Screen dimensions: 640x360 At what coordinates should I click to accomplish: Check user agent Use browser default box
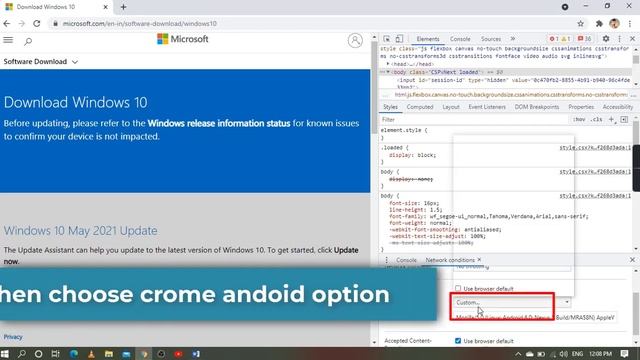pos(458,288)
